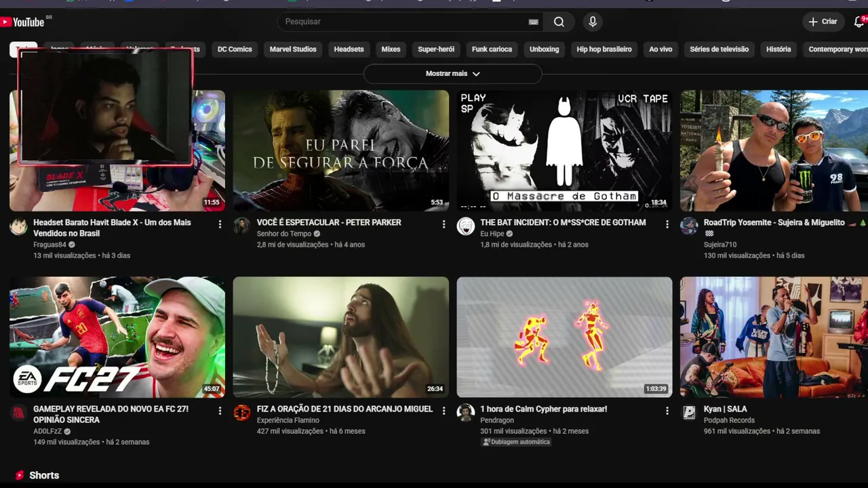This screenshot has height=488, width=868.
Task: Click the Shorts section icon
Action: pos(20,476)
